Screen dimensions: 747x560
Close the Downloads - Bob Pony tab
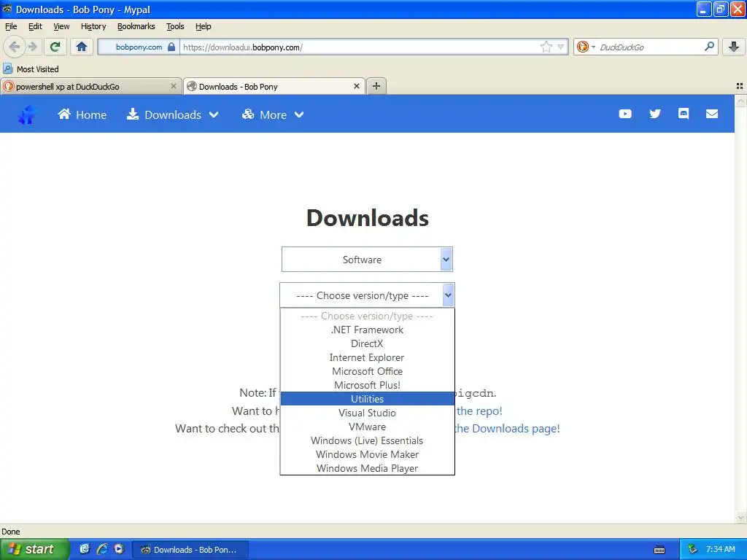click(356, 86)
